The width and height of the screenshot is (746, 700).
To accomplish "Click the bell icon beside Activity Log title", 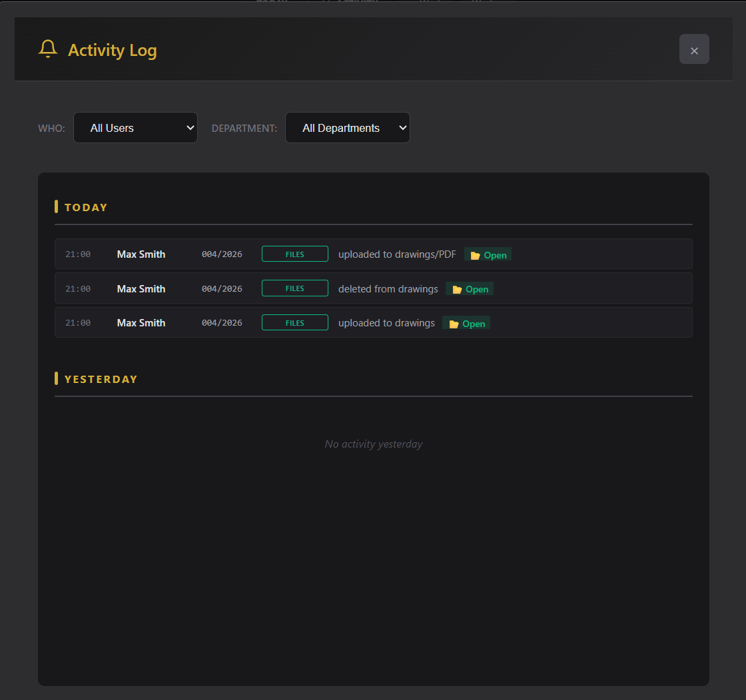I will 48,49.
